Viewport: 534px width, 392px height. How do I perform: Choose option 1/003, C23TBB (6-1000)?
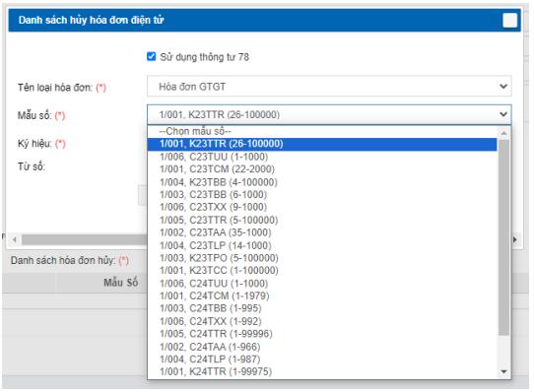[x=322, y=194]
